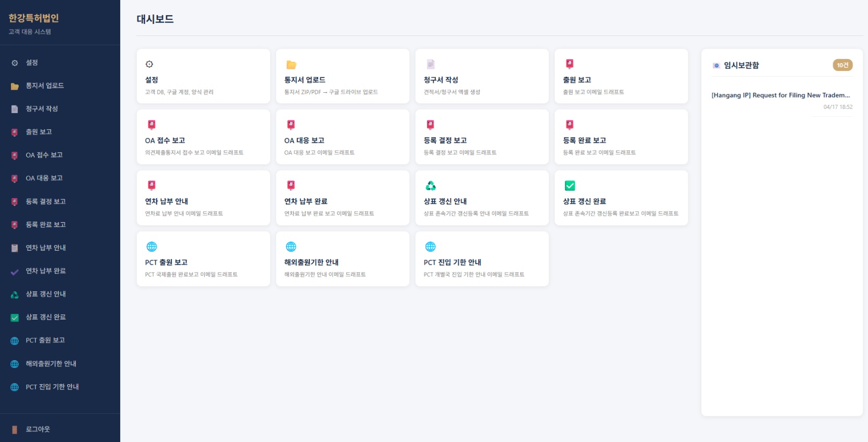This screenshot has height=442, width=868.
Task: Navigate to OA 대응 보고 in sidebar
Action: (60, 178)
